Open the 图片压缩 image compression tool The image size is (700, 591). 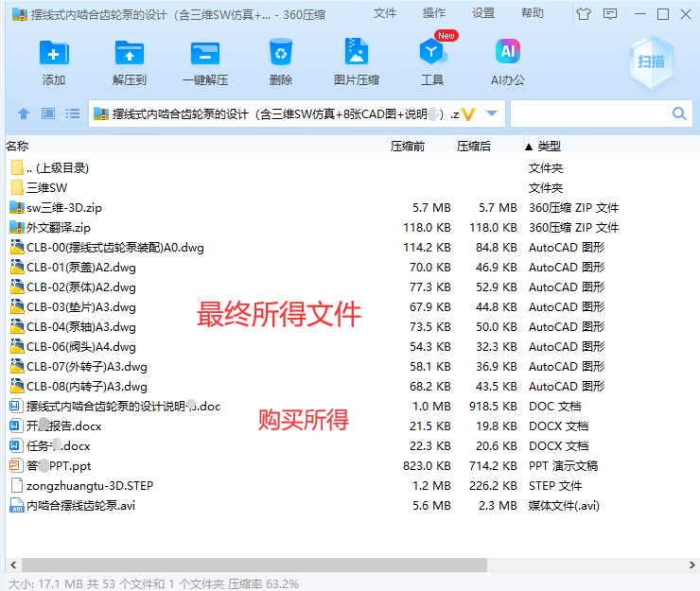click(x=357, y=52)
